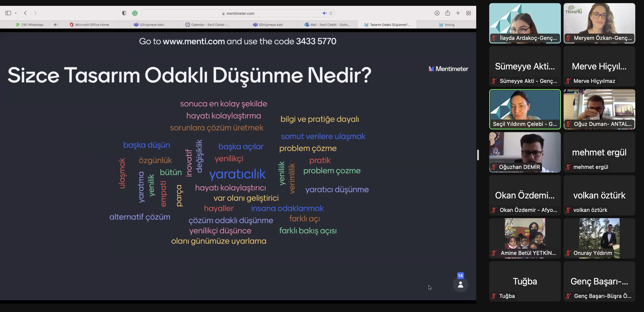Open a new tab with plus icon
644x312 pixels.
[458, 13]
